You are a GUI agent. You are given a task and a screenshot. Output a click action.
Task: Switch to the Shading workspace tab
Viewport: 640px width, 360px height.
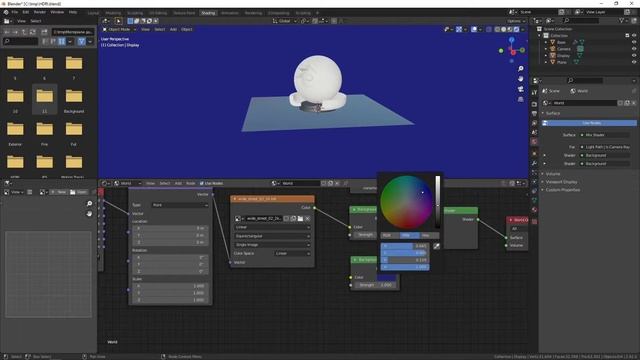pos(208,13)
